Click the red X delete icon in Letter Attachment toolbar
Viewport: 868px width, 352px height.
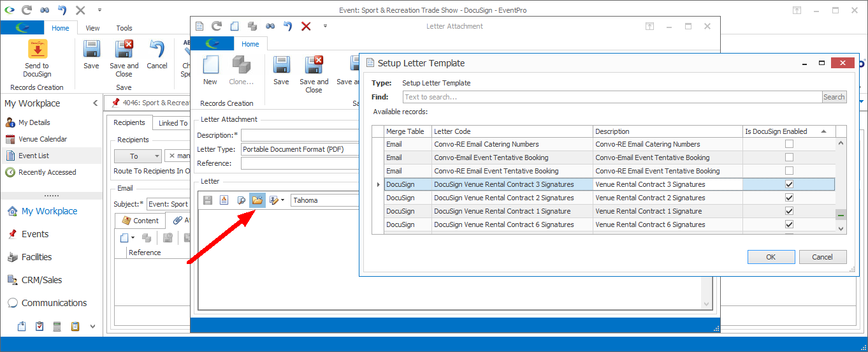coord(306,26)
